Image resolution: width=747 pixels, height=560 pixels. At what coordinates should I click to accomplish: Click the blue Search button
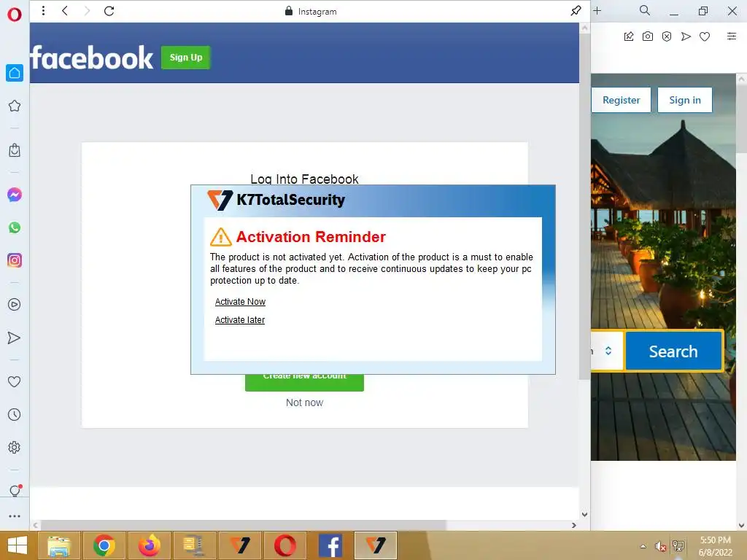673,351
